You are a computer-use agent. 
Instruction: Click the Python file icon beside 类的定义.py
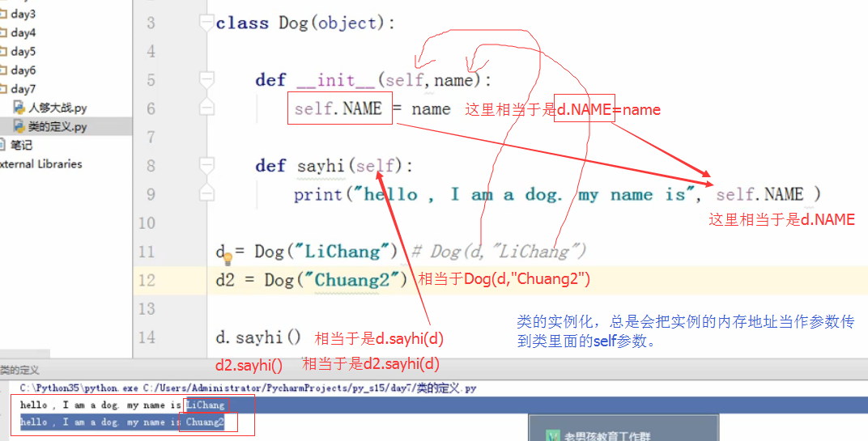19,126
